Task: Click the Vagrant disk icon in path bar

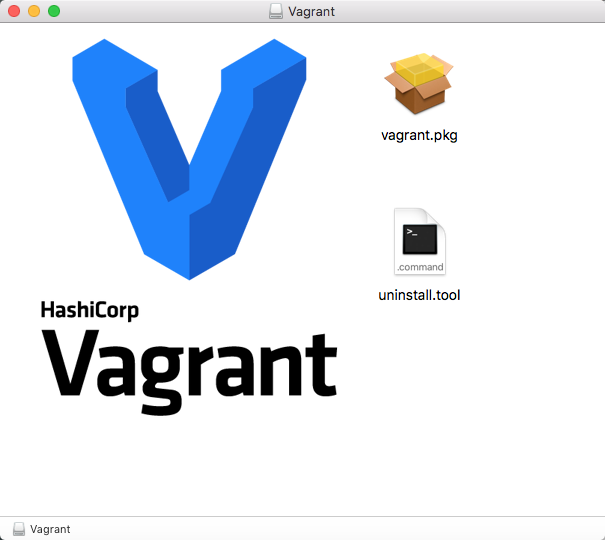Action: point(19,529)
